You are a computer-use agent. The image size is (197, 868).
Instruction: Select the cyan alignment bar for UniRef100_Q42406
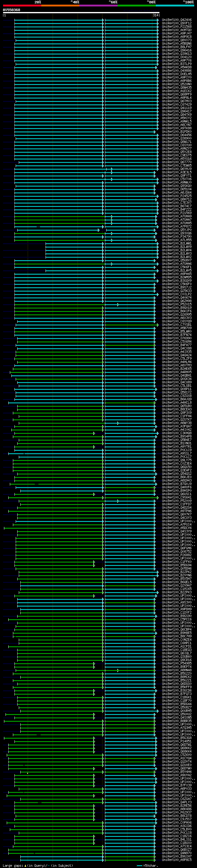(x=86, y=20)
